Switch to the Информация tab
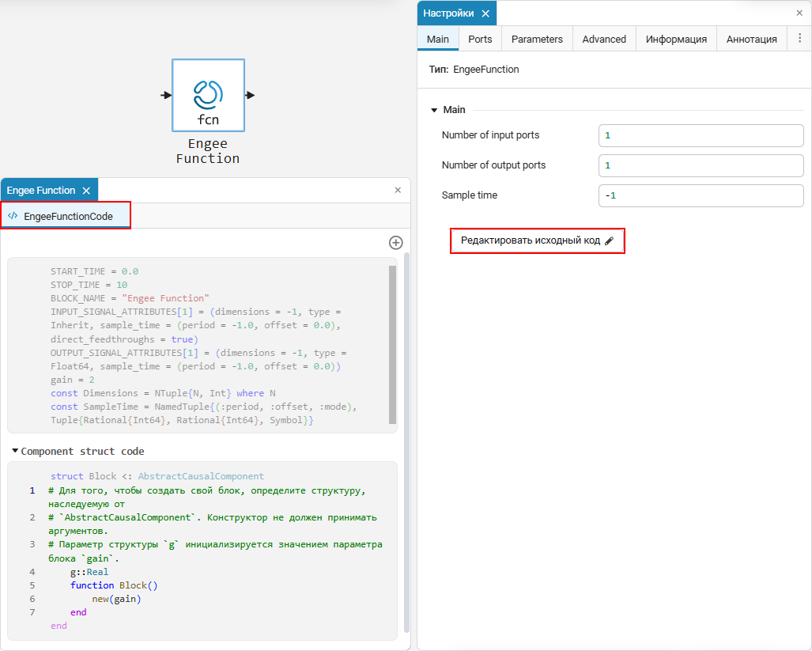812x651 pixels. [676, 40]
